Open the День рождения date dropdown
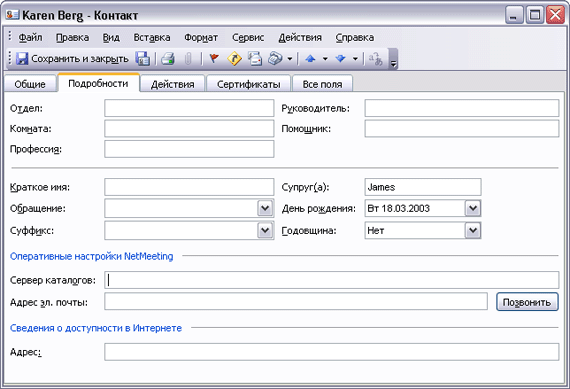The width and height of the screenshot is (570, 389). [x=473, y=208]
